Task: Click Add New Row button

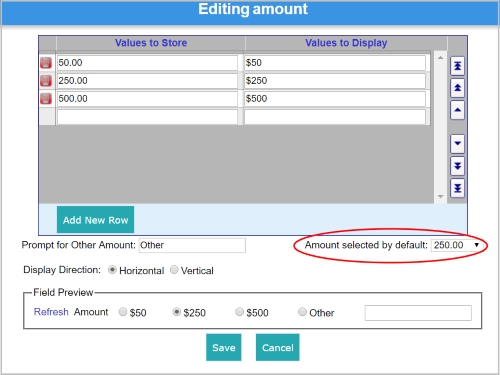Action: [95, 220]
